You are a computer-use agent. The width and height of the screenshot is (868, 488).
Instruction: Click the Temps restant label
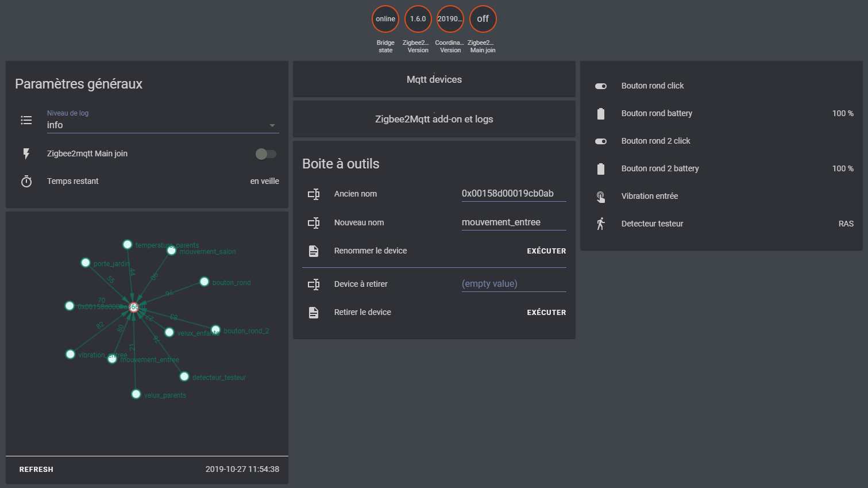point(72,181)
